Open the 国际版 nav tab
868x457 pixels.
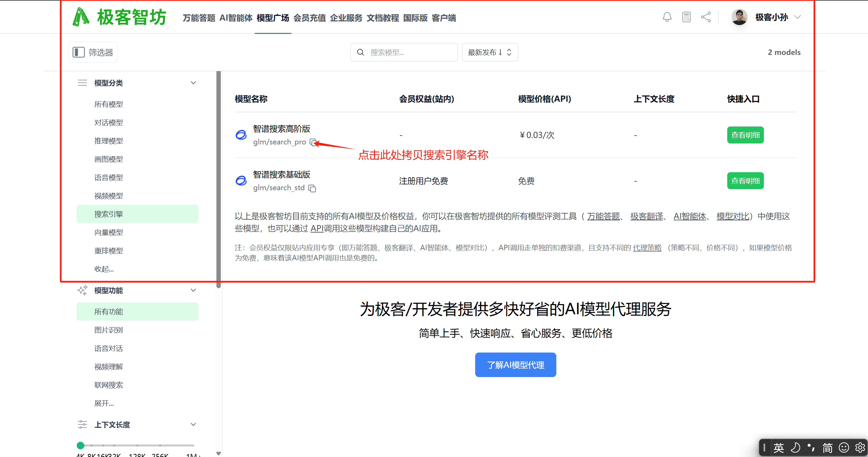(416, 18)
